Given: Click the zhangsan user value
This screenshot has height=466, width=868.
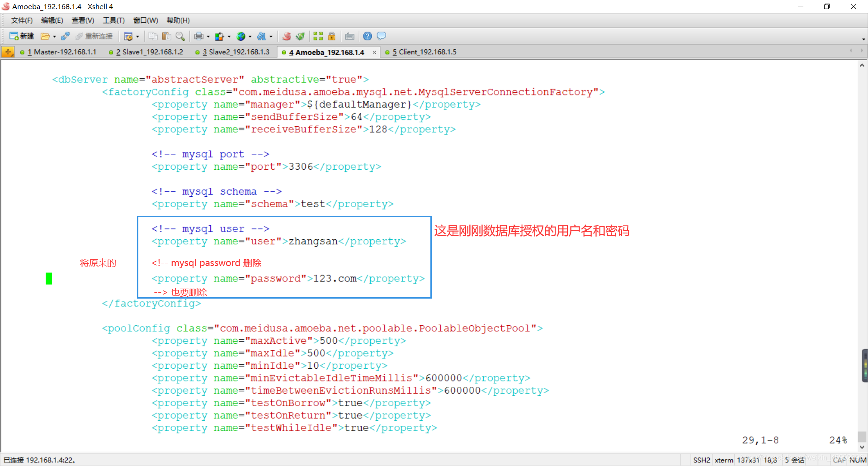Looking at the screenshot, I should tap(313, 242).
